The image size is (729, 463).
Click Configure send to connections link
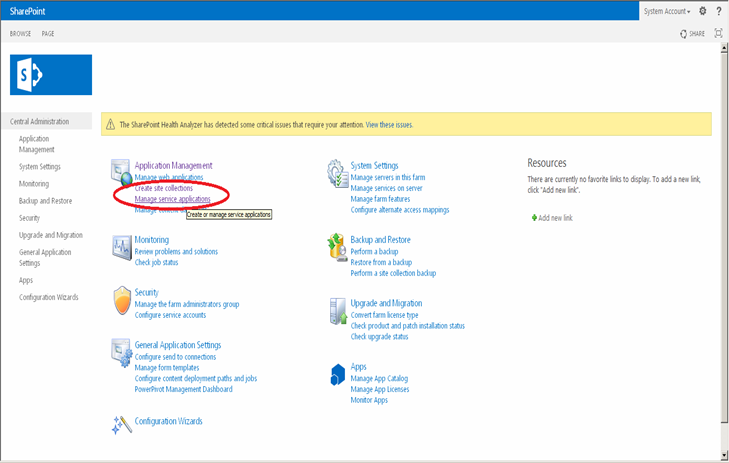pyautogui.click(x=175, y=357)
